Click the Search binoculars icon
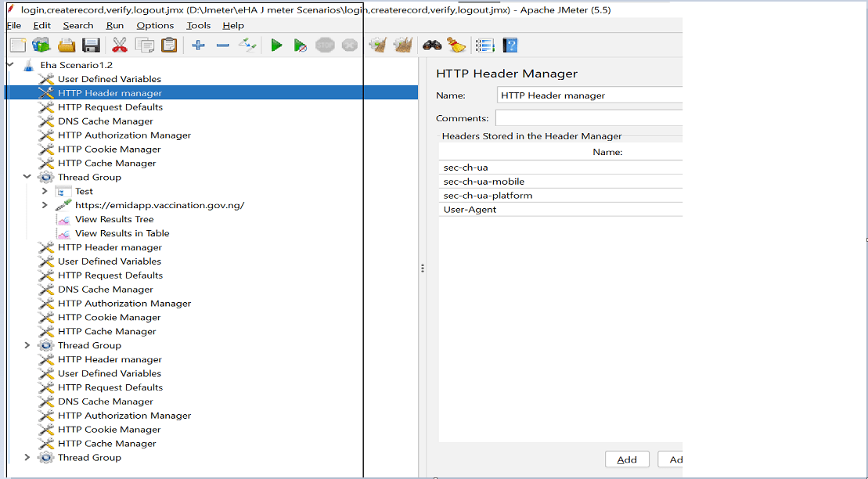Screen dimensions: 868x479 point(432,45)
